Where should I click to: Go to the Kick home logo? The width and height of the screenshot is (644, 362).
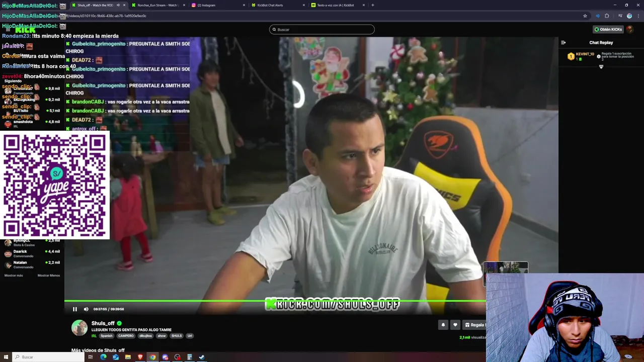point(25,30)
